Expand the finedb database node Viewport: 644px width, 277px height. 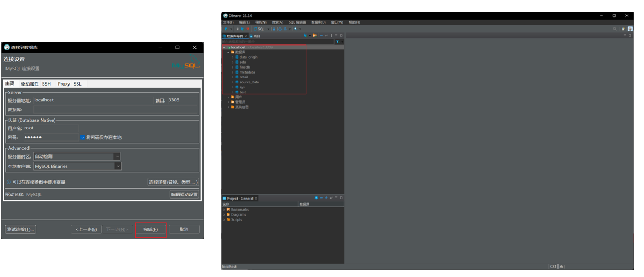[x=232, y=67]
